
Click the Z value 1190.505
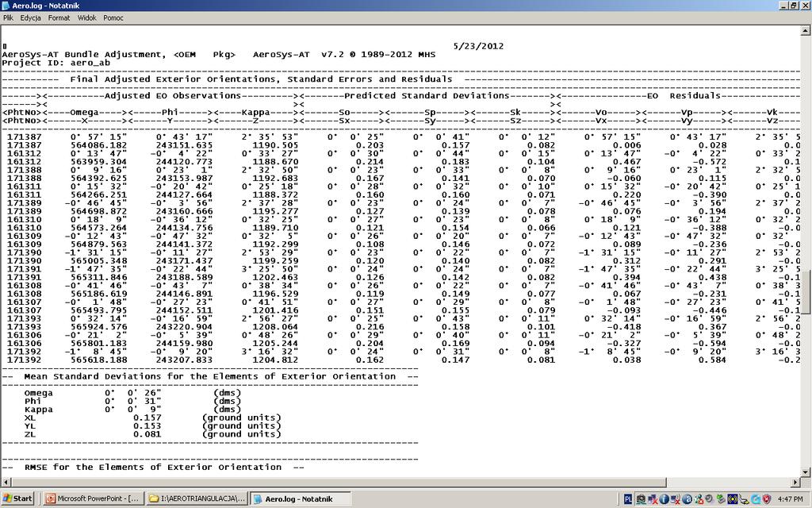[x=275, y=146]
